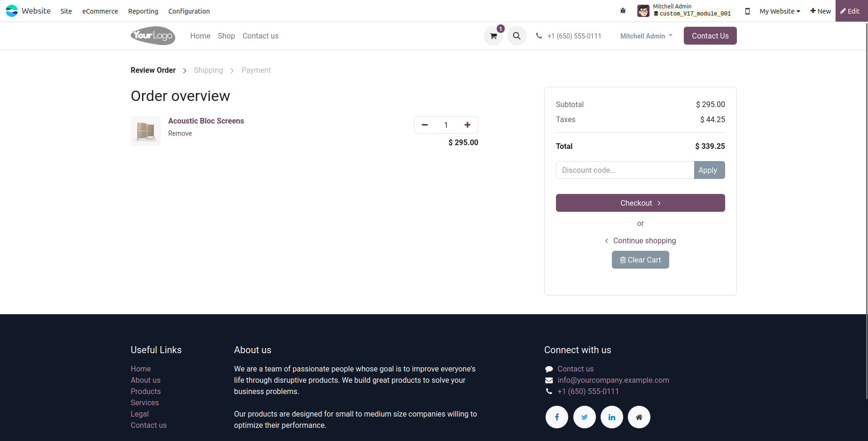Click the LinkedIn social icon
This screenshot has height=441, width=868.
pyautogui.click(x=611, y=417)
